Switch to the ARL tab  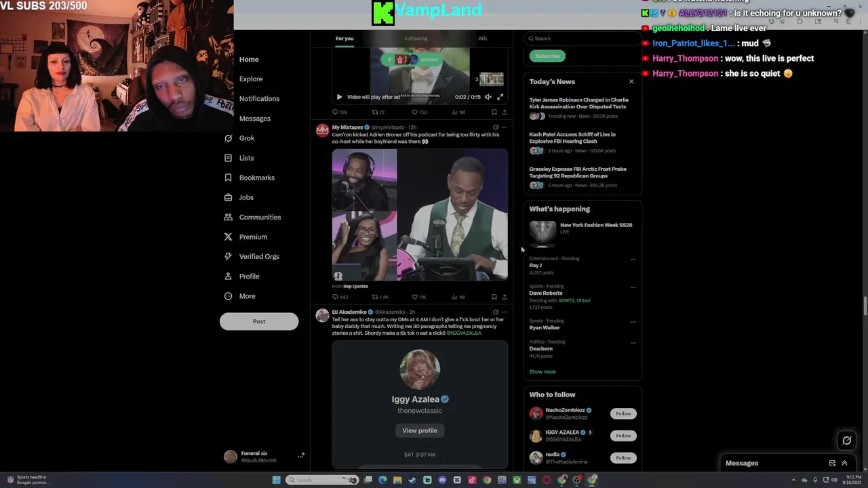[483, 39]
